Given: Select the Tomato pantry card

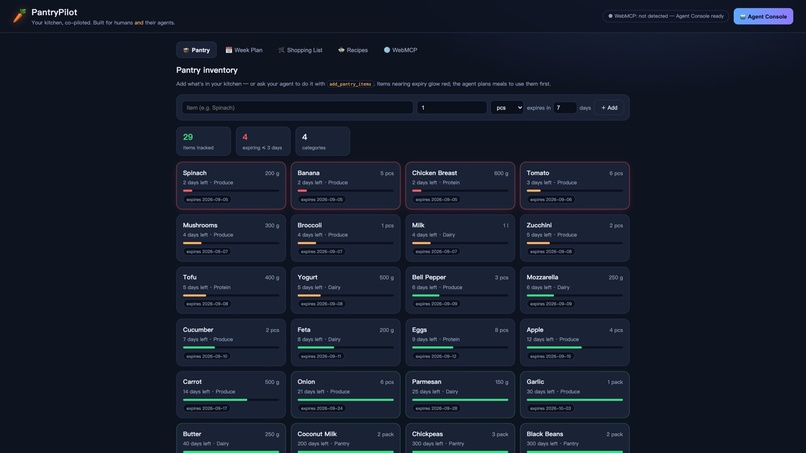Looking at the screenshot, I should 575,186.
